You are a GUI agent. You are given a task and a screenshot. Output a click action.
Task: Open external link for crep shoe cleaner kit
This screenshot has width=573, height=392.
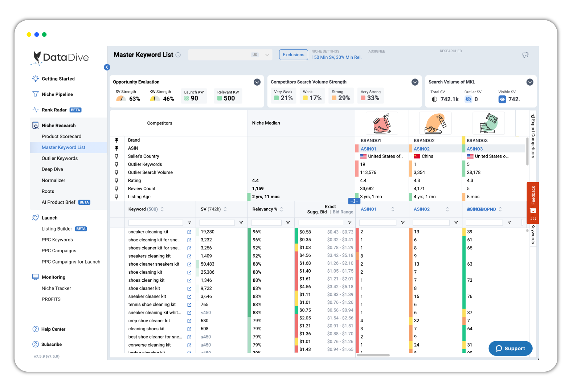click(189, 321)
